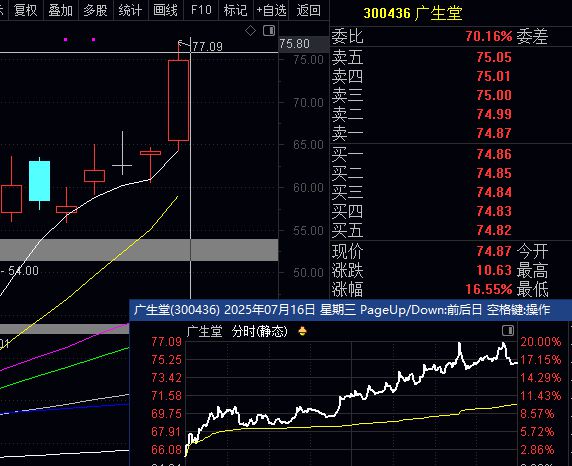Click the large red candlestick on the chart
Screen dimensions: 572x466
pos(179,100)
